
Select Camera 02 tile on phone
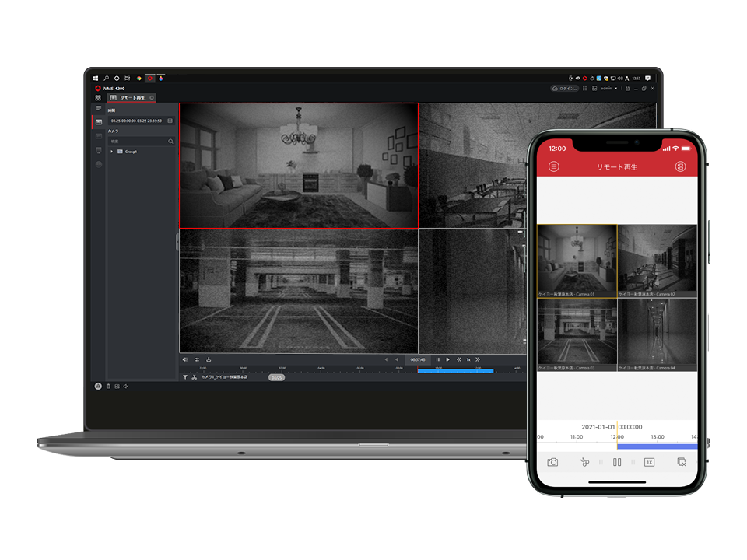[x=658, y=261]
